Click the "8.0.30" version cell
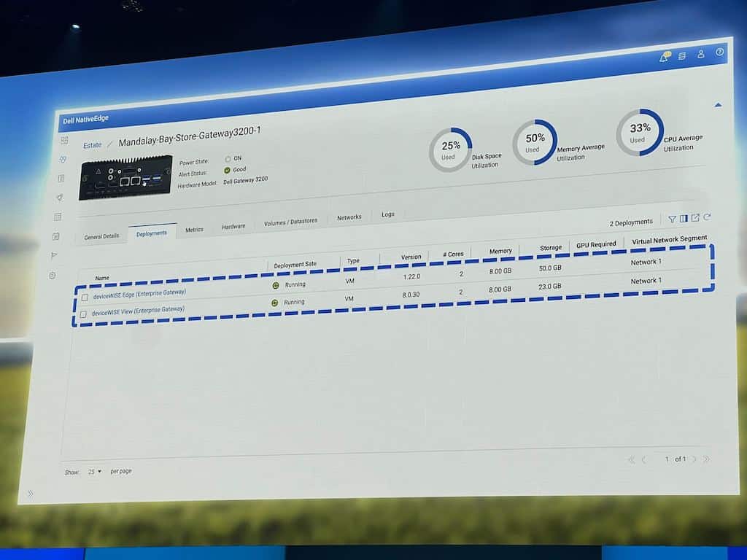This screenshot has width=747, height=560. pyautogui.click(x=411, y=295)
